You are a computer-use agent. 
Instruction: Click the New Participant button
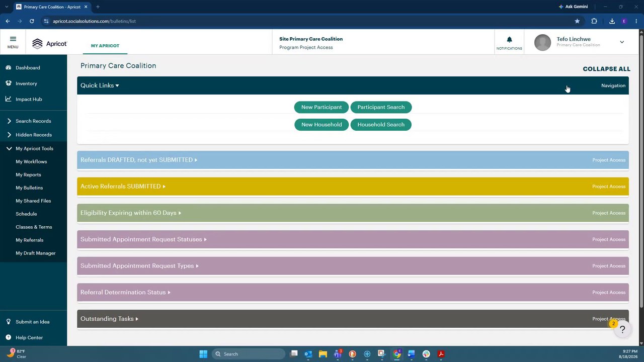(321, 107)
